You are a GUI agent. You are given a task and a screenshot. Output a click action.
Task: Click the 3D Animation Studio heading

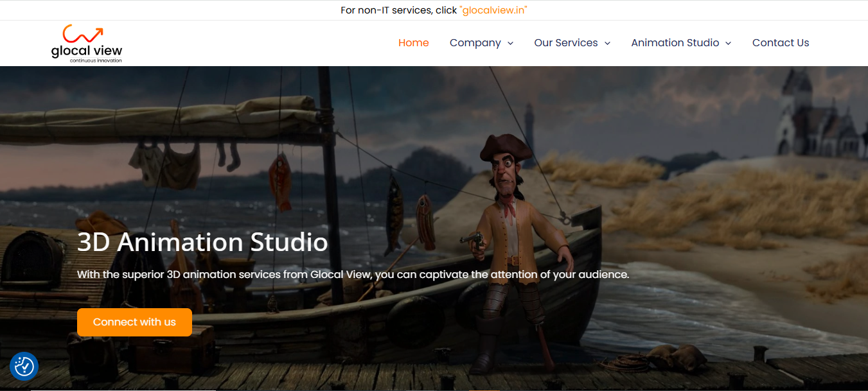click(x=202, y=242)
